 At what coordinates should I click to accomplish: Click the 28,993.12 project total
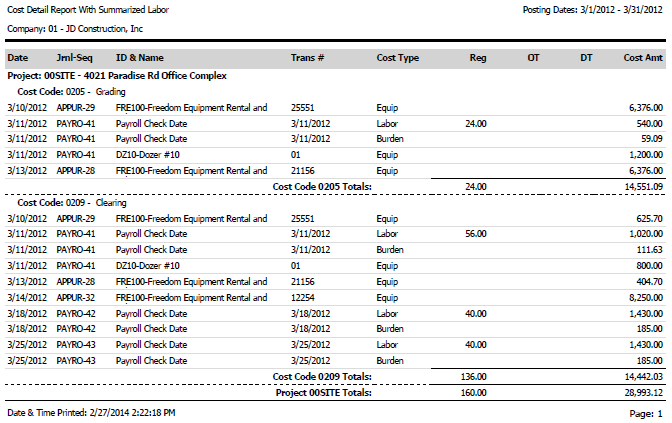click(x=644, y=393)
